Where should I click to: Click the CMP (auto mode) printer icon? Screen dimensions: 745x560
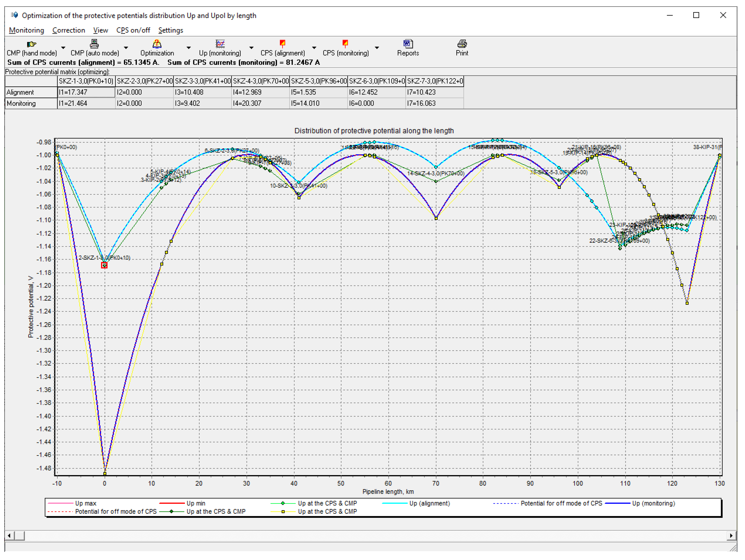click(94, 44)
